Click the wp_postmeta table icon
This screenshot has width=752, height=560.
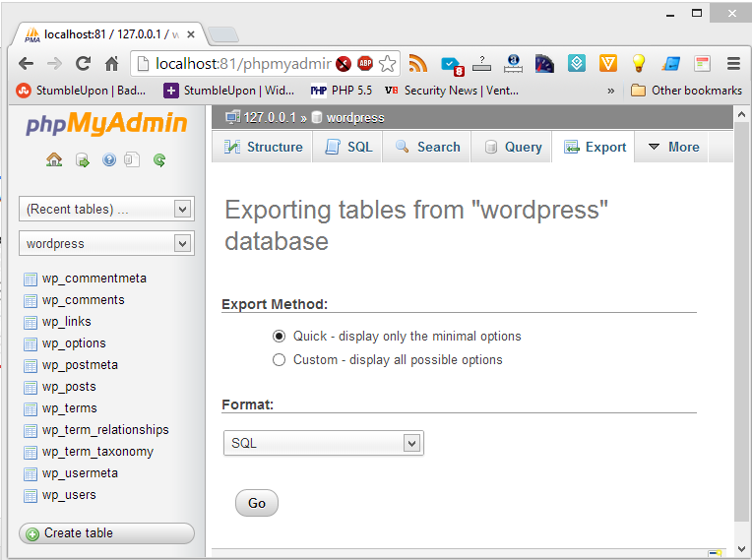click(31, 366)
